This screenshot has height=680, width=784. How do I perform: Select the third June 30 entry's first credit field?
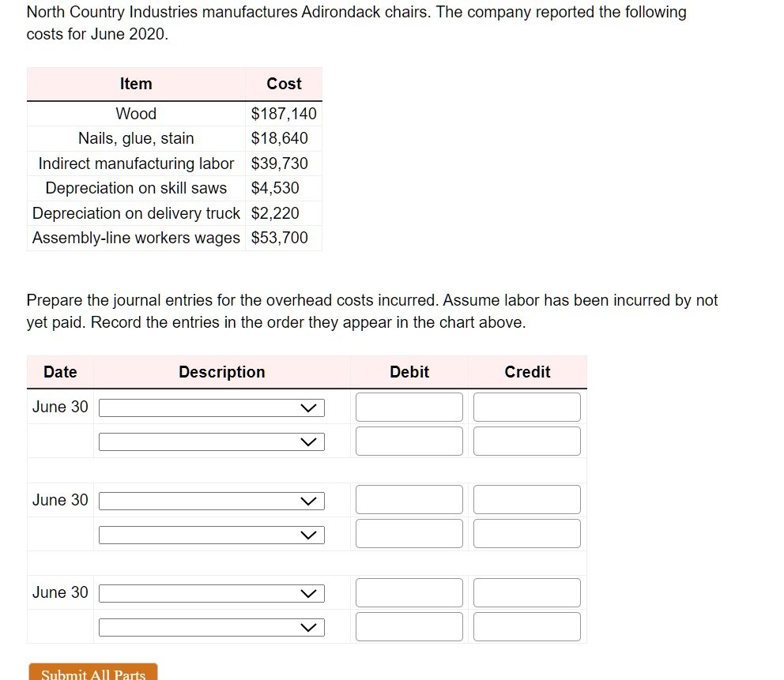(527, 592)
